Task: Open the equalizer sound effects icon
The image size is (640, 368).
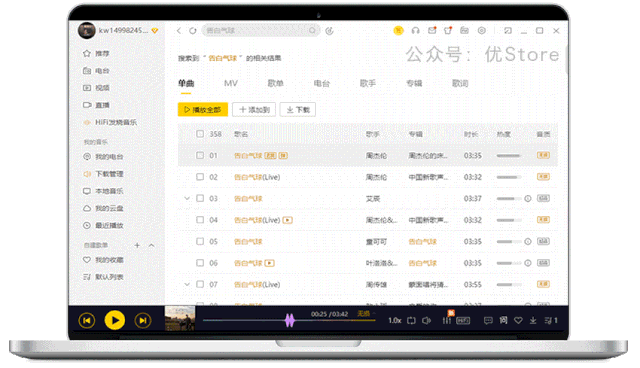Action: [x=447, y=321]
